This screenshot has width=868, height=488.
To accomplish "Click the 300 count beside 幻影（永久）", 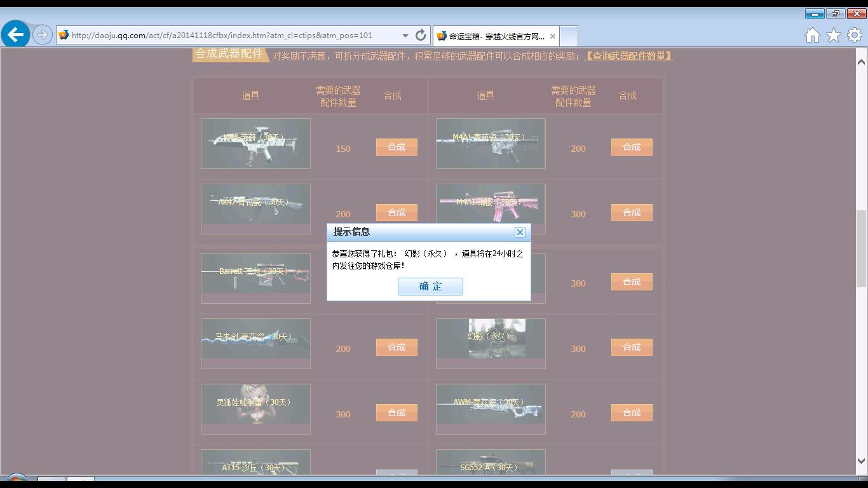I will [x=578, y=349].
